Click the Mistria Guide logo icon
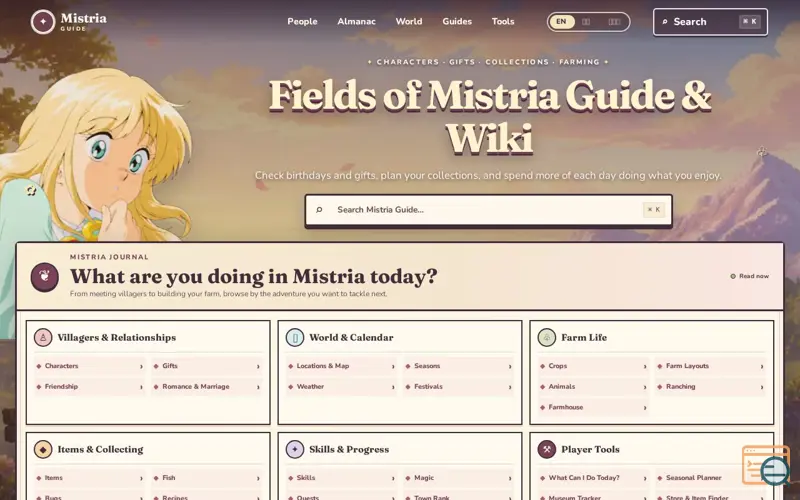The image size is (800, 500). pyautogui.click(x=43, y=22)
